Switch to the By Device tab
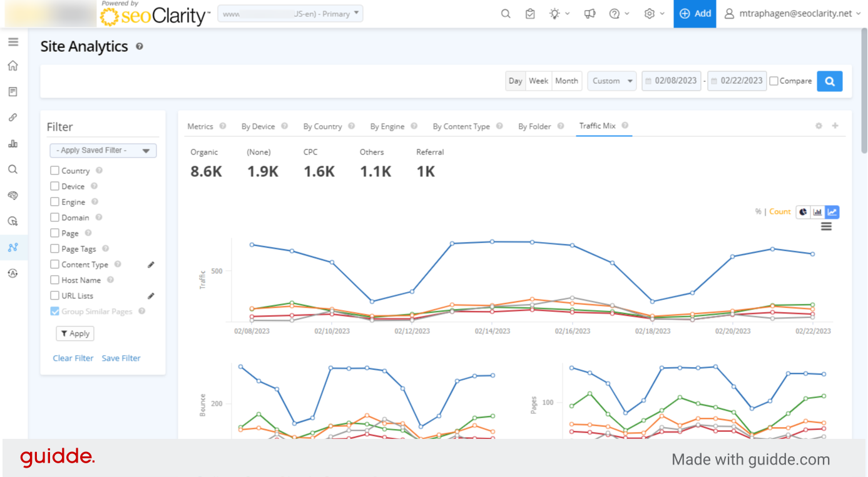 click(x=258, y=126)
